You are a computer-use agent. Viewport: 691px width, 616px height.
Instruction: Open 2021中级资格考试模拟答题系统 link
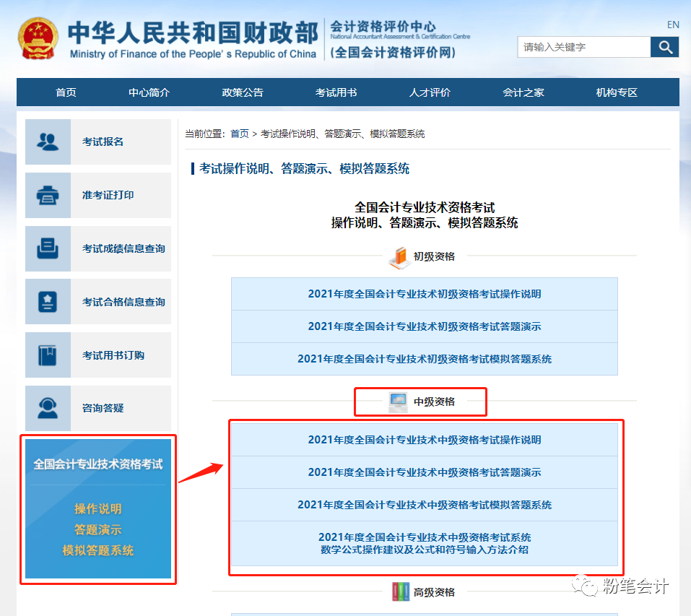[x=424, y=505]
